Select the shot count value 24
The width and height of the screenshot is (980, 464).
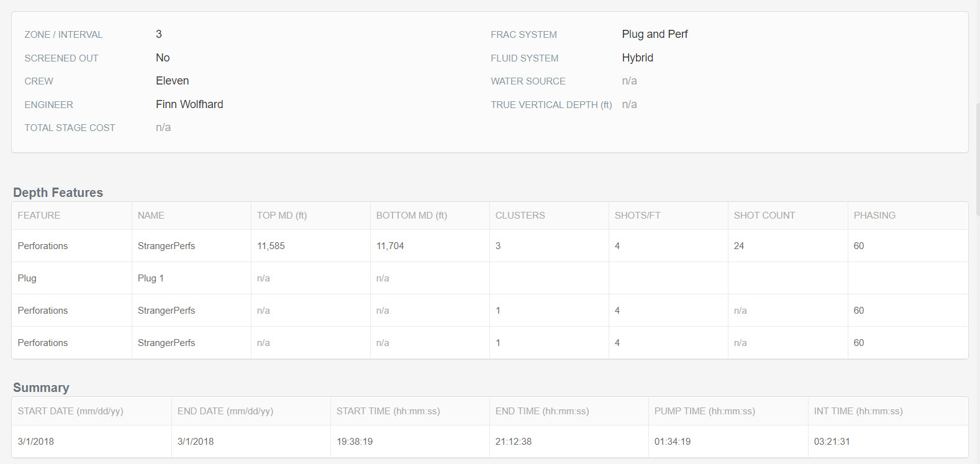point(738,246)
